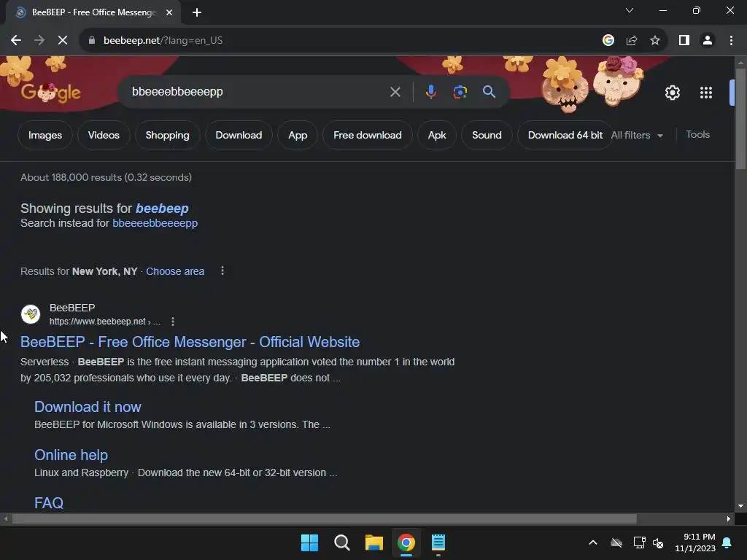Open location results options menu
The image size is (747, 560).
pyautogui.click(x=222, y=271)
